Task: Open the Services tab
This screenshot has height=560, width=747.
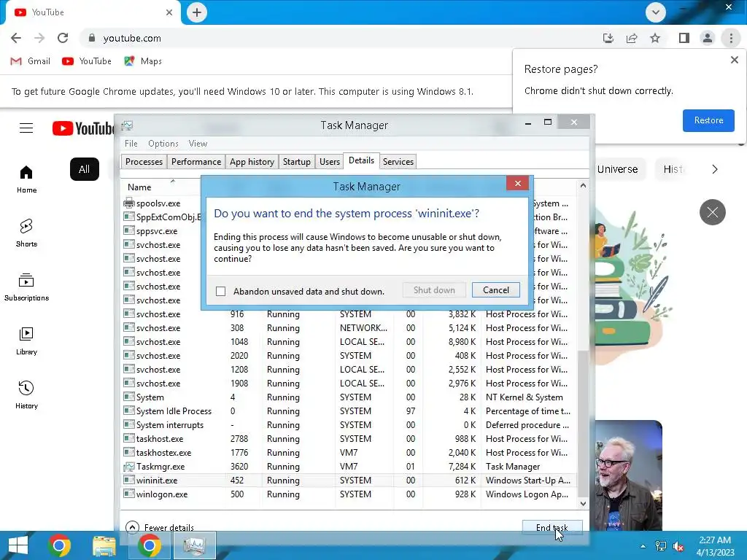Action: (398, 161)
